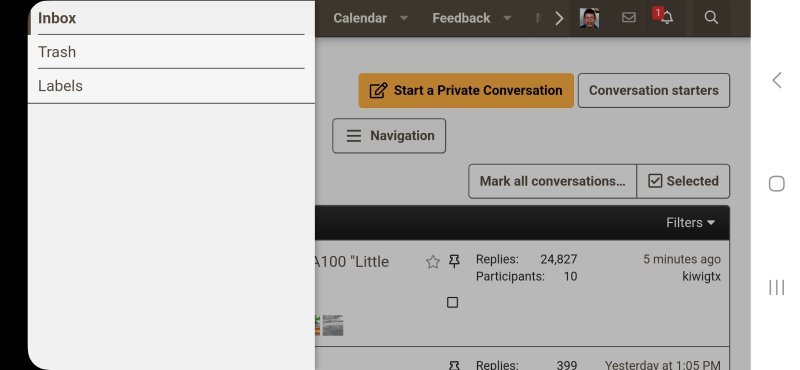Viewport: 800px width, 370px height.
Task: Expand the Feedback dropdown arrow
Action: tap(507, 18)
